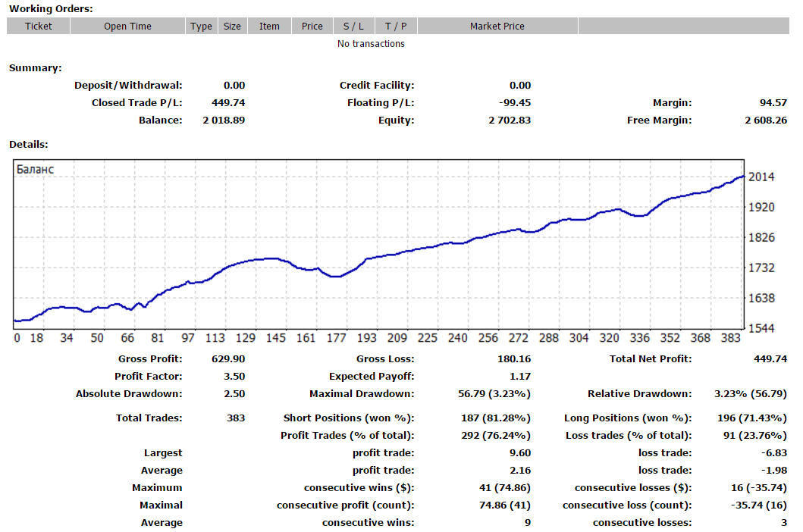Click the S / L column header
803x532 pixels.
click(x=353, y=26)
